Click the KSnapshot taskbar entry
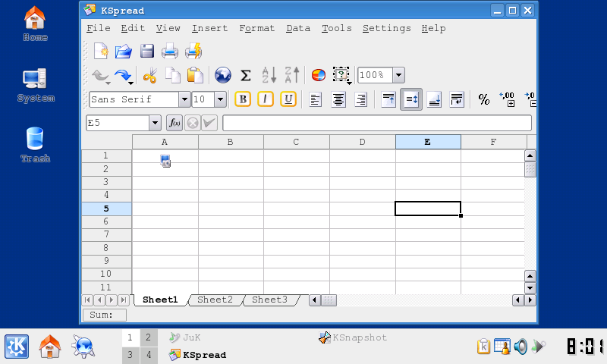 tap(353, 337)
